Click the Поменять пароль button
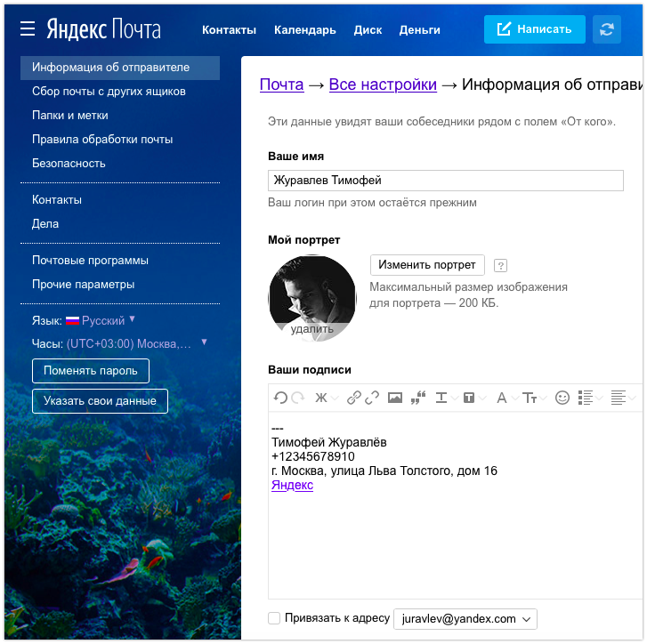The image size is (647, 644). [x=91, y=371]
